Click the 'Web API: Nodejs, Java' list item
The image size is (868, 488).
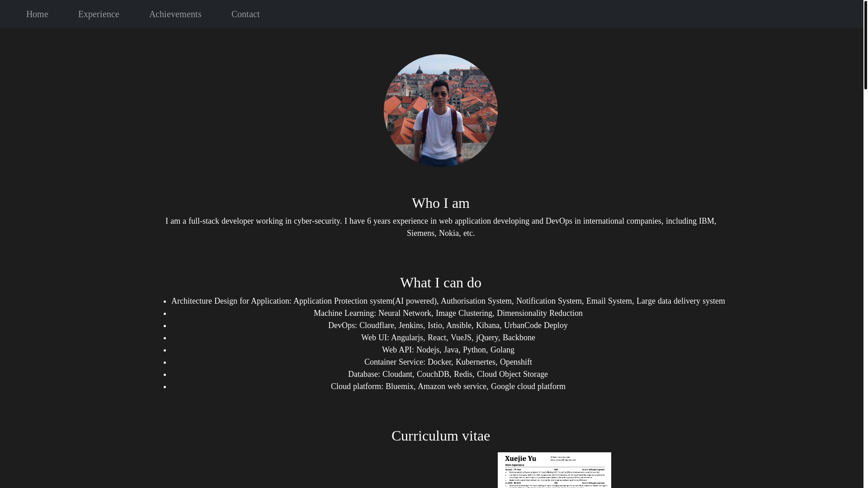pos(448,350)
